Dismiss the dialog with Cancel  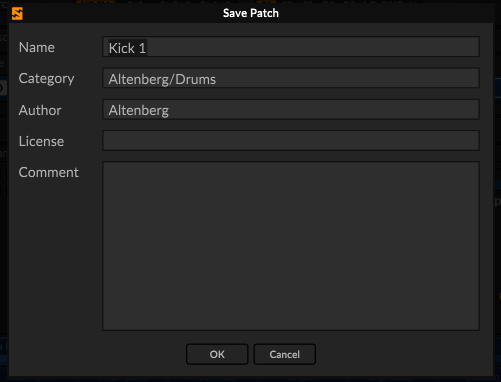[x=285, y=354]
